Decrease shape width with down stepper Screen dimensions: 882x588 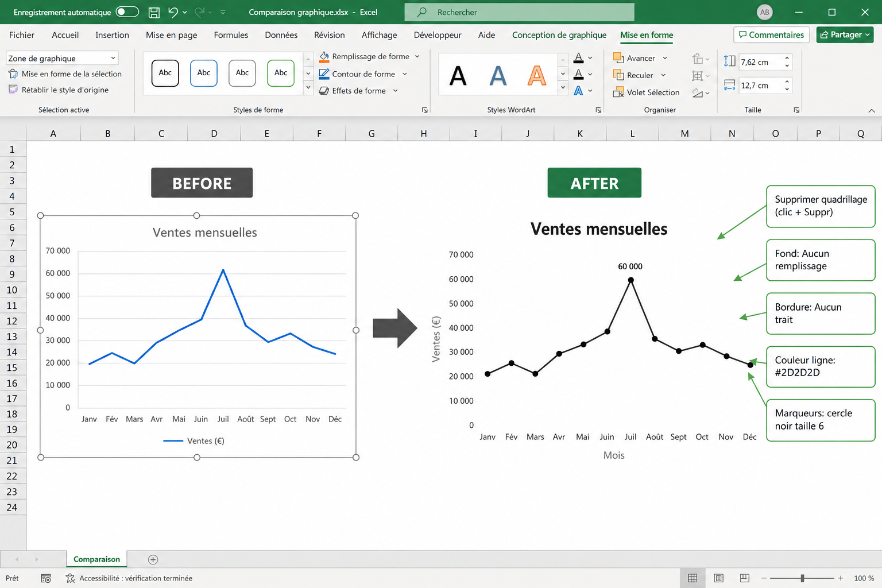(787, 90)
